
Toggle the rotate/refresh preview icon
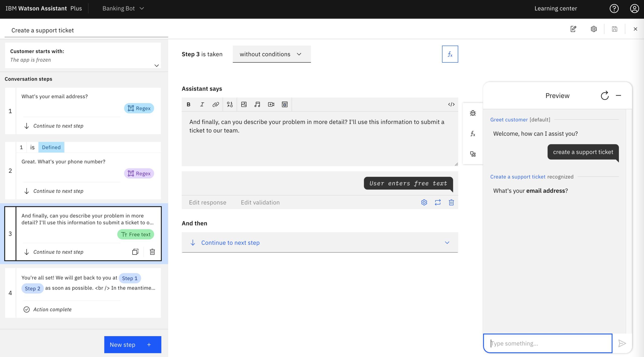605,95
